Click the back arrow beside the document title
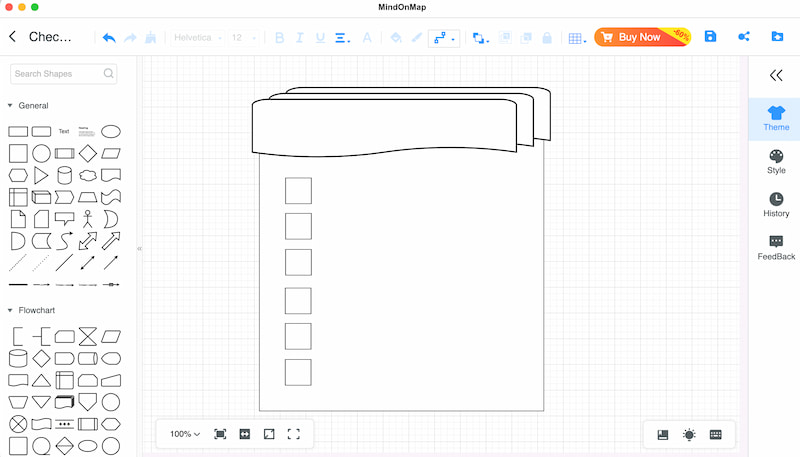Screen dimensions: 800x457 13,37
